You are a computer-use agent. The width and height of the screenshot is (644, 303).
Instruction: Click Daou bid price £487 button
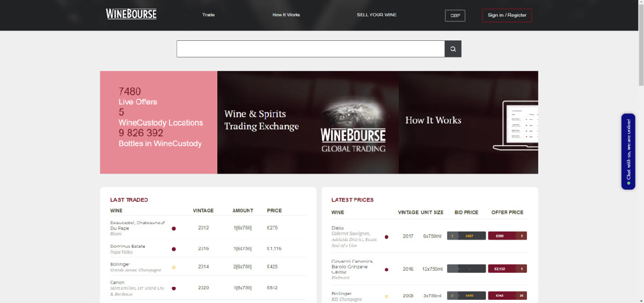pos(466,236)
